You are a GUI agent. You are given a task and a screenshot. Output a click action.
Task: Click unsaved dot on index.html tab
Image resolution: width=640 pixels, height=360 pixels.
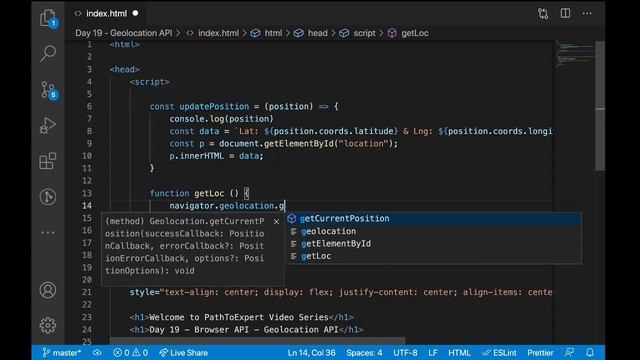pos(136,13)
